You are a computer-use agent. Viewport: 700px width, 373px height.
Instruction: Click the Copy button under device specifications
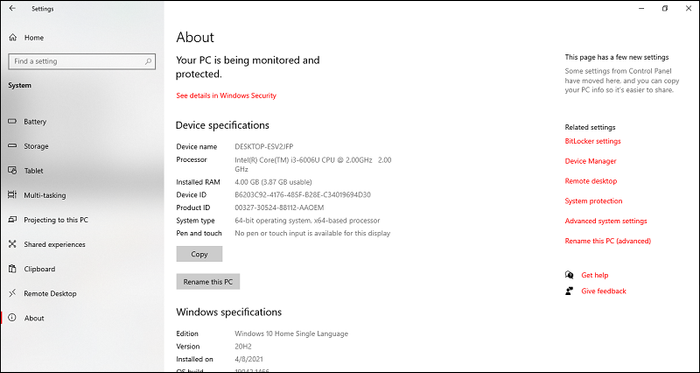pyautogui.click(x=199, y=254)
